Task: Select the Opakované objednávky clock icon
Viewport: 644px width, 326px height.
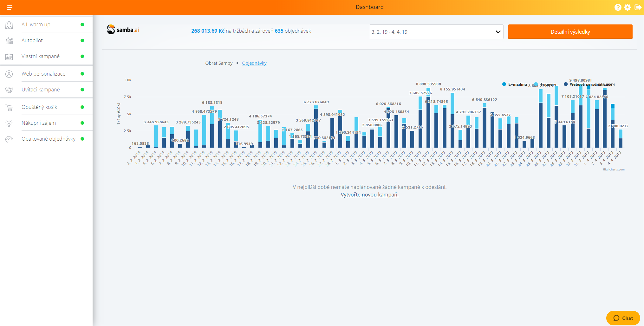Action: click(x=9, y=139)
